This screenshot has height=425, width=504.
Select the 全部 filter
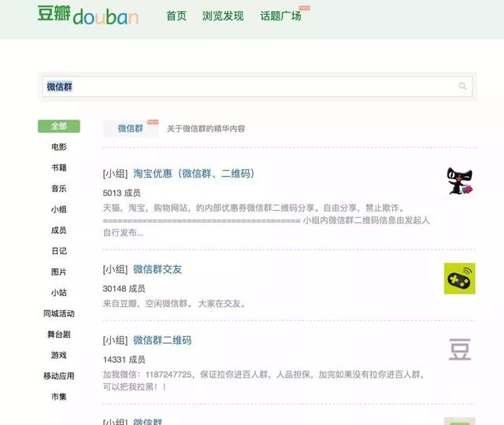[x=59, y=126]
